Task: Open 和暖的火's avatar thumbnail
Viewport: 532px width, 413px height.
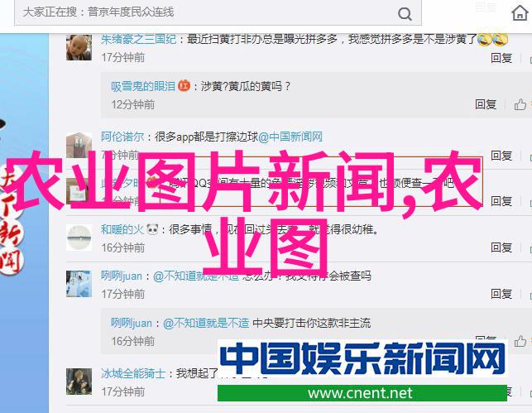Action: [x=79, y=238]
